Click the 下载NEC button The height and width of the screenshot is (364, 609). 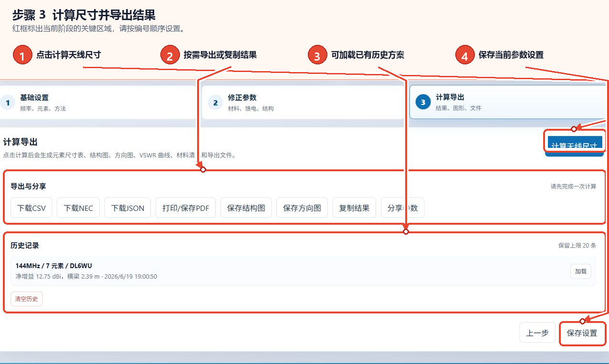[78, 208]
